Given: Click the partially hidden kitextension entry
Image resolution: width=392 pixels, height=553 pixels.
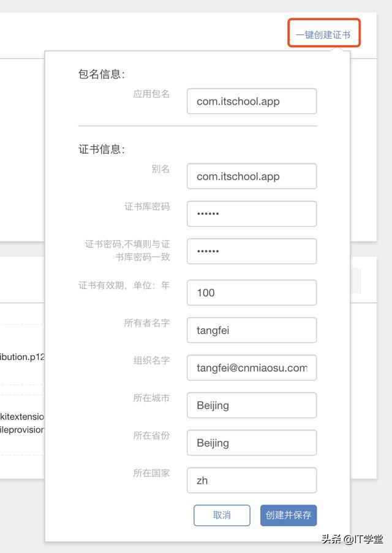Looking at the screenshot, I should pos(22,416).
